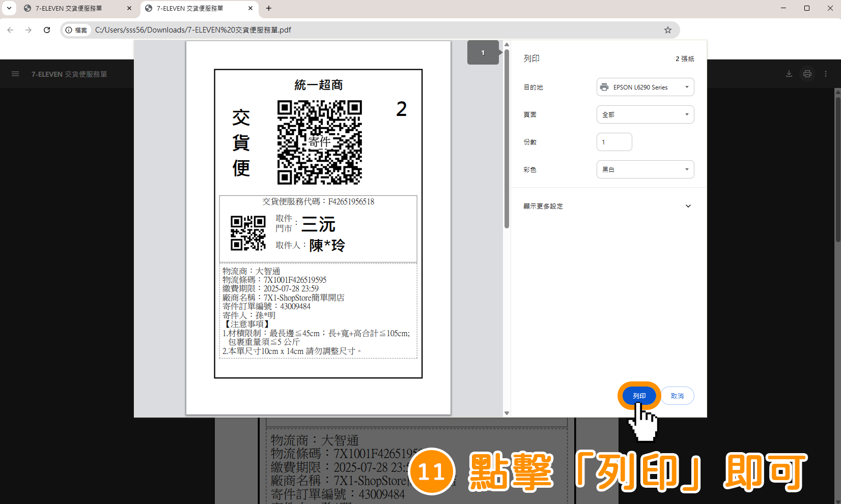Screen dimensions: 841x504
Task: Open the PDF viewer sidebar menu icon
Action: coord(15,74)
